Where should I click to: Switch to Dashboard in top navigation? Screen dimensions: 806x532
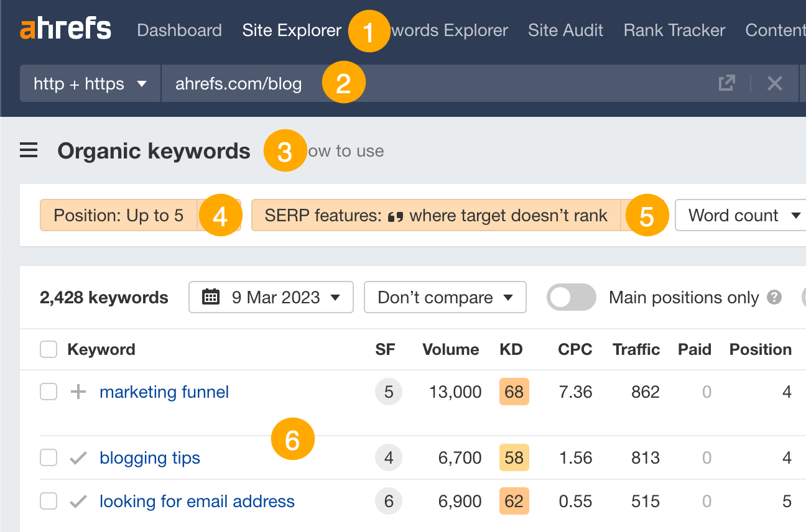[179, 30]
